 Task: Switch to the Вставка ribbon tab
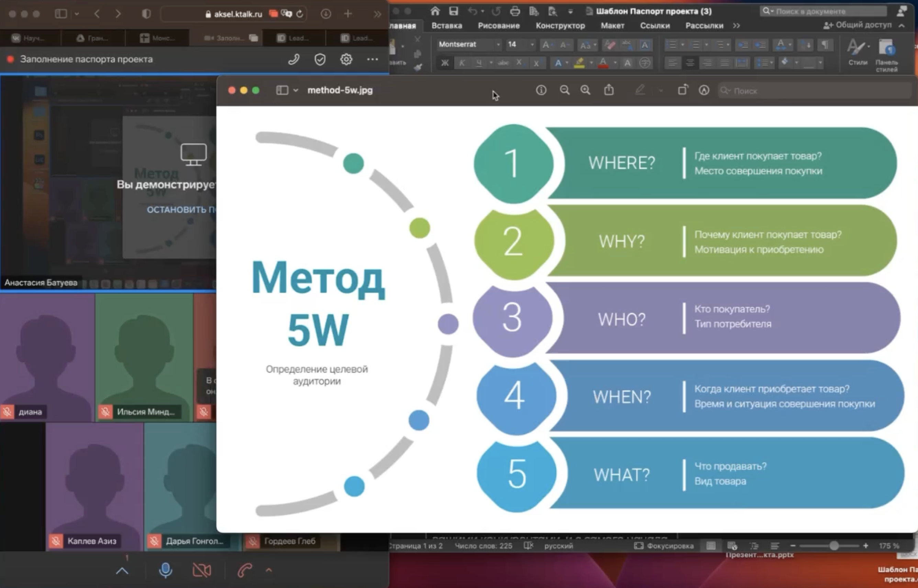click(x=446, y=25)
